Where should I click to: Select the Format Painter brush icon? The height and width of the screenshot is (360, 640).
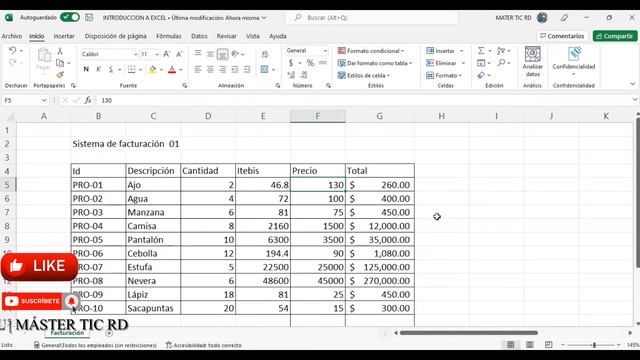click(x=60, y=75)
